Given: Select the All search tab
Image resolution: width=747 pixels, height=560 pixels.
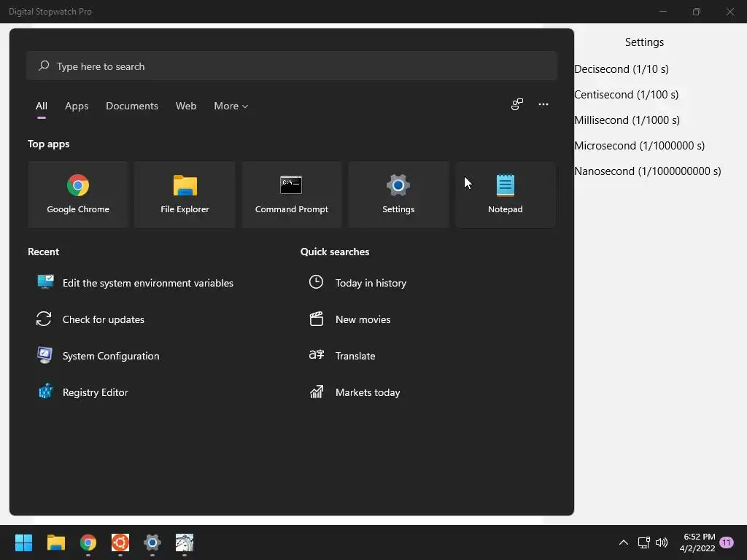Looking at the screenshot, I should pyautogui.click(x=42, y=106).
